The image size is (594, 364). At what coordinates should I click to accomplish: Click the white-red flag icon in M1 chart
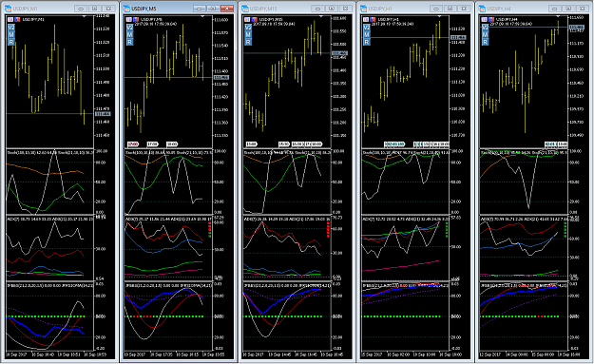point(10,19)
